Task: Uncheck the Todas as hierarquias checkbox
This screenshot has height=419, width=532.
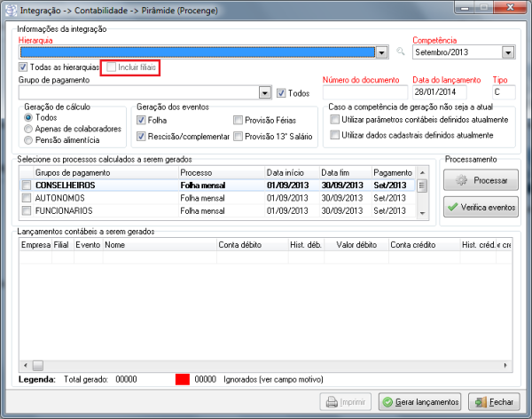Action: pos(23,67)
